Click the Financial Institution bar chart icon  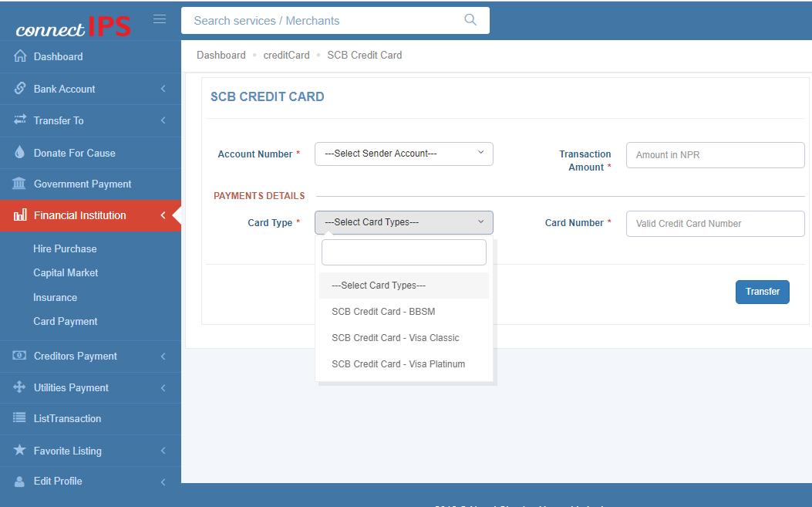[21, 215]
